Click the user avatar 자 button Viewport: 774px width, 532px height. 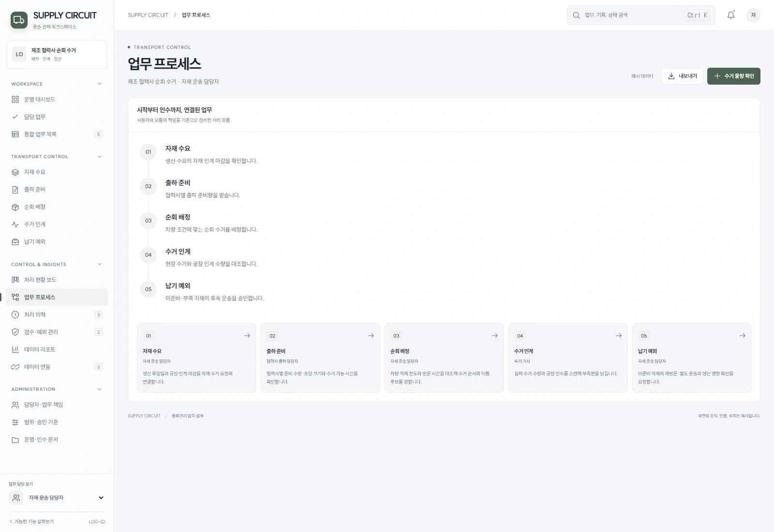[x=753, y=15]
